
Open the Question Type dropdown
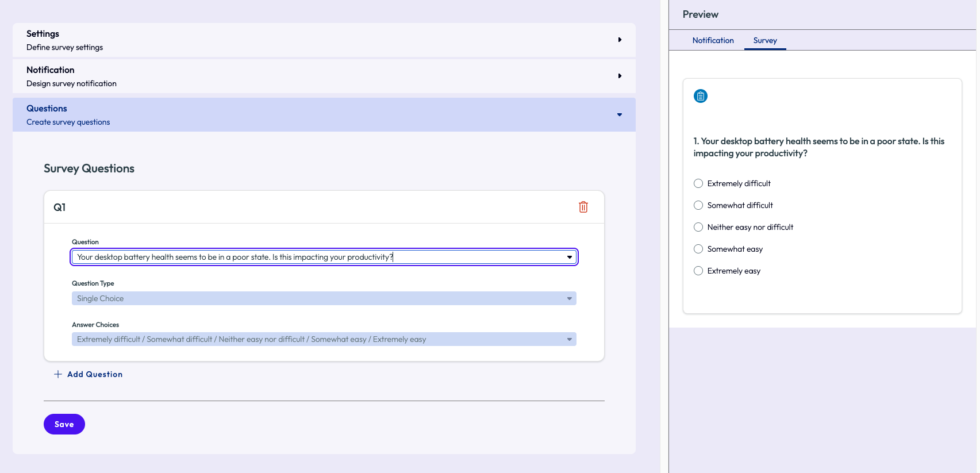point(324,298)
